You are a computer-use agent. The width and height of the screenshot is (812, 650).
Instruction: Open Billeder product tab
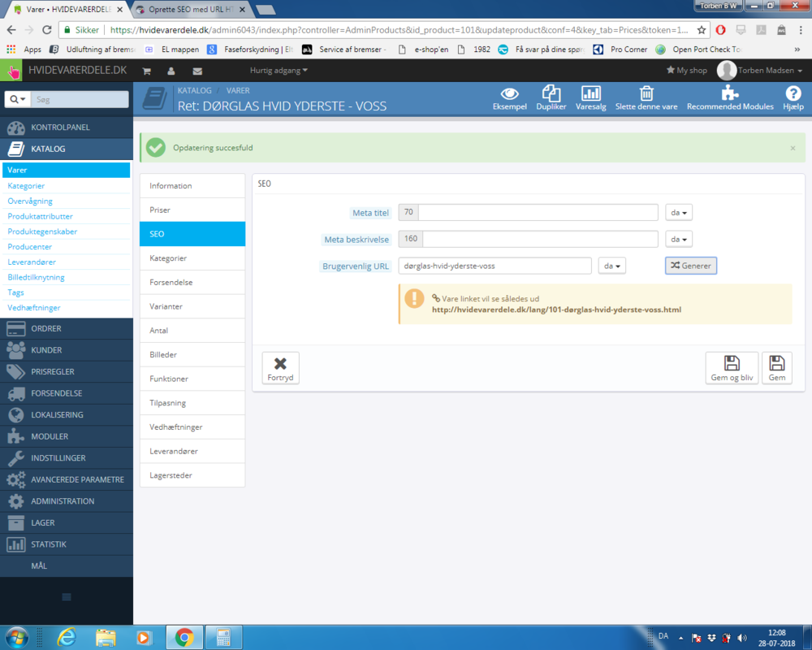(x=192, y=354)
